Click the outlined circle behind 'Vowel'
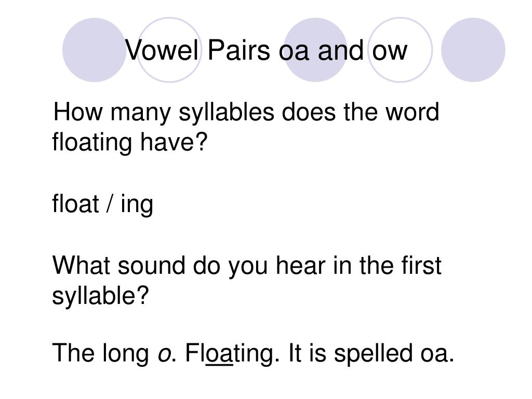Image resolution: width=532 pixels, height=399 pixels. click(169, 50)
